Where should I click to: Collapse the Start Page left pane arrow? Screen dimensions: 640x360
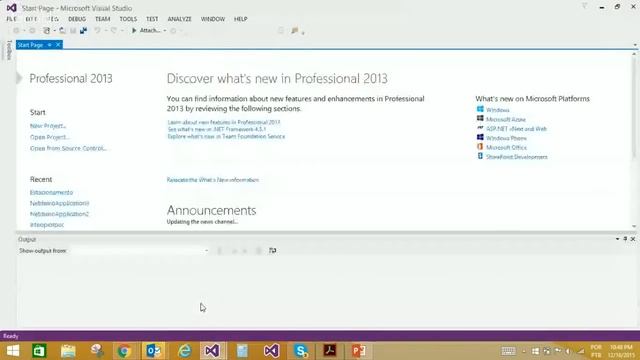click(19, 78)
